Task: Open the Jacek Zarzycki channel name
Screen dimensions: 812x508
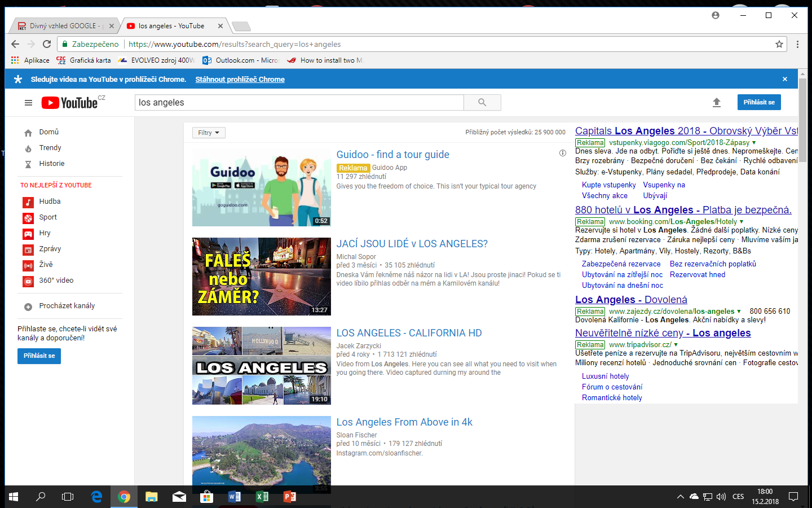Action: coord(359,346)
